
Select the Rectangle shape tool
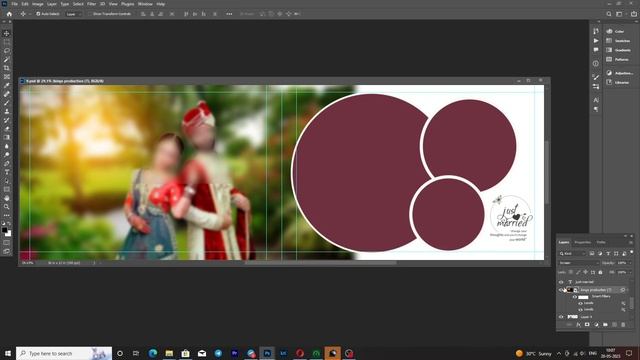tap(7, 189)
